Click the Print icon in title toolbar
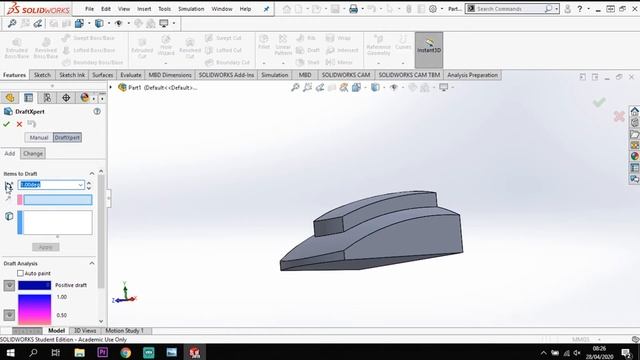The width and height of the screenshot is (640, 360). pos(353,9)
